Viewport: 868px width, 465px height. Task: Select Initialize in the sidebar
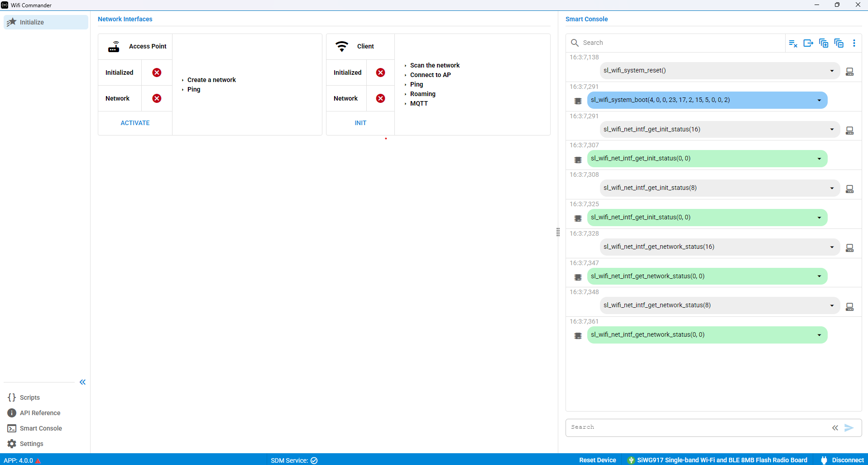(46, 22)
